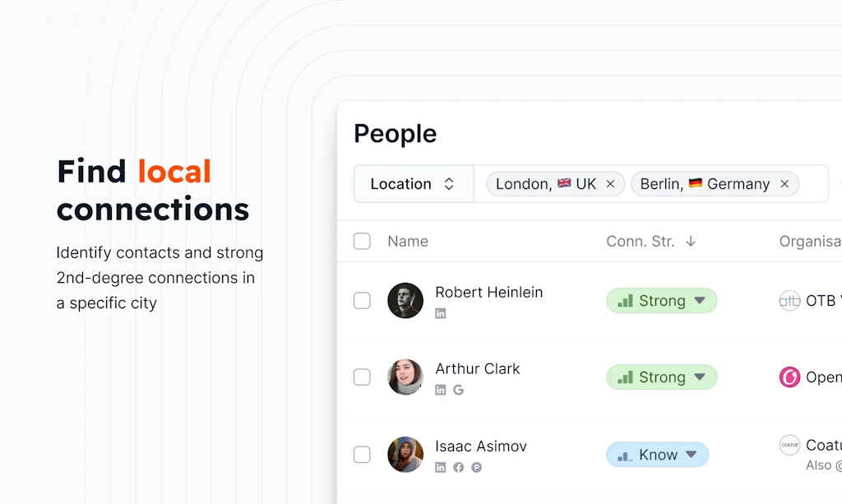This screenshot has height=504, width=842.
Task: Click Arthur Clark's name link
Action: pos(477,368)
